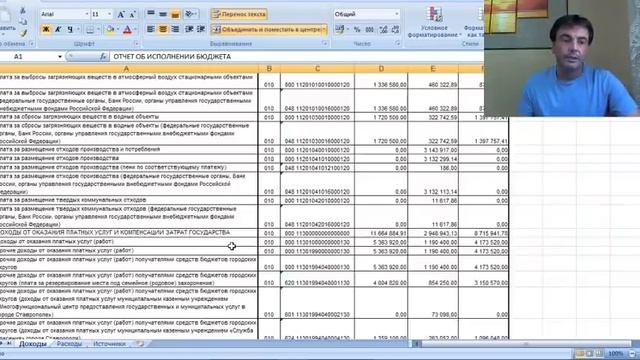
Task: Select the column A header
Action: pyautogui.click(x=129, y=69)
